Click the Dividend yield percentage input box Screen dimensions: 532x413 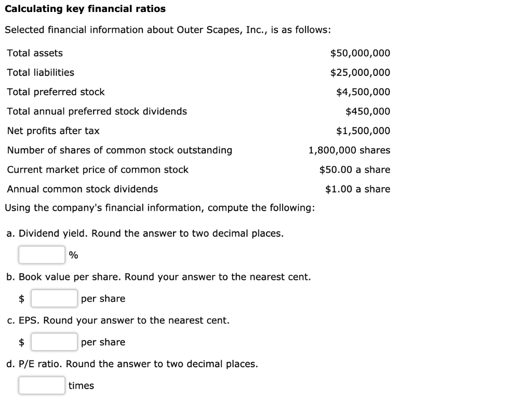tap(41, 254)
